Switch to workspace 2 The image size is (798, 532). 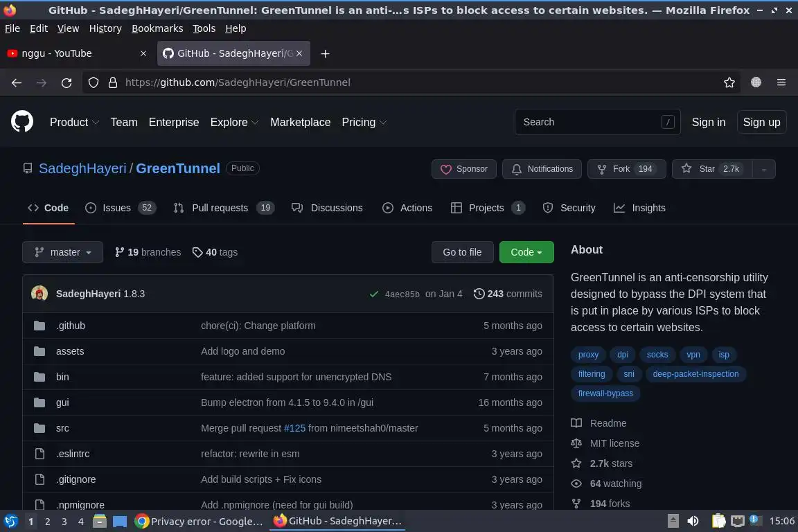pyautogui.click(x=47, y=522)
